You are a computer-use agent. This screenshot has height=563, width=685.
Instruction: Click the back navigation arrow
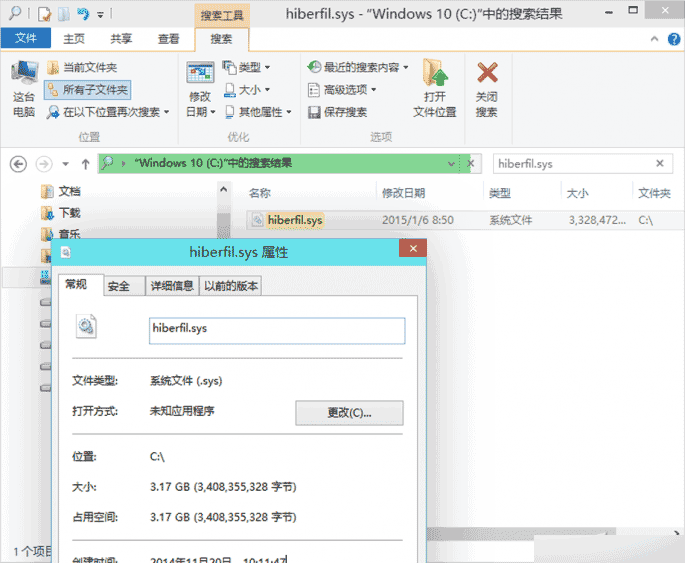[17, 164]
